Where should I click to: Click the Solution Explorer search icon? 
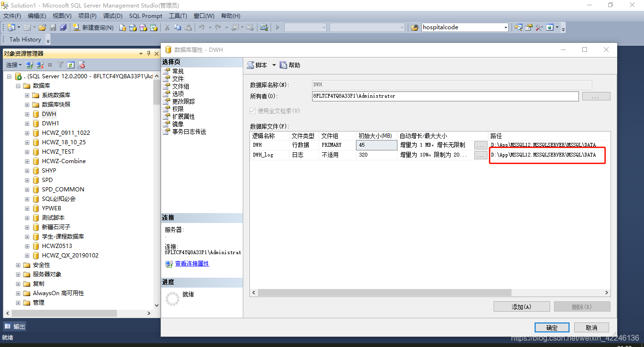pos(519,27)
